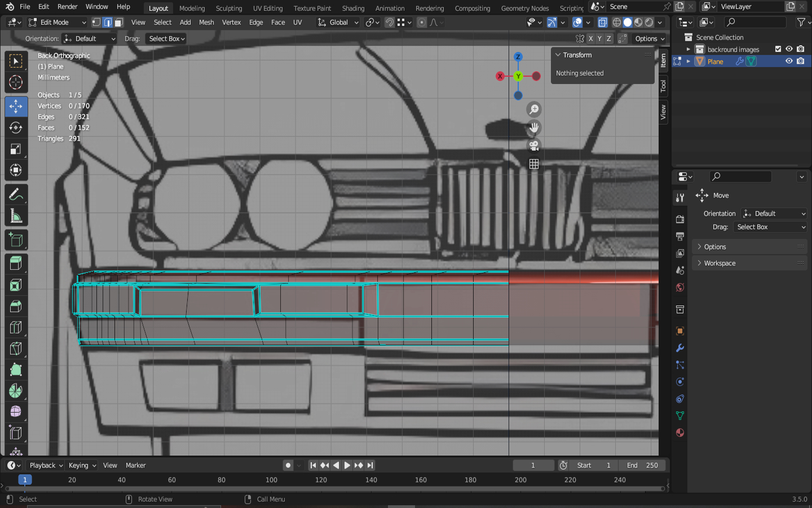Image resolution: width=812 pixels, height=508 pixels.
Task: Open the Options popover button
Action: (x=650, y=39)
